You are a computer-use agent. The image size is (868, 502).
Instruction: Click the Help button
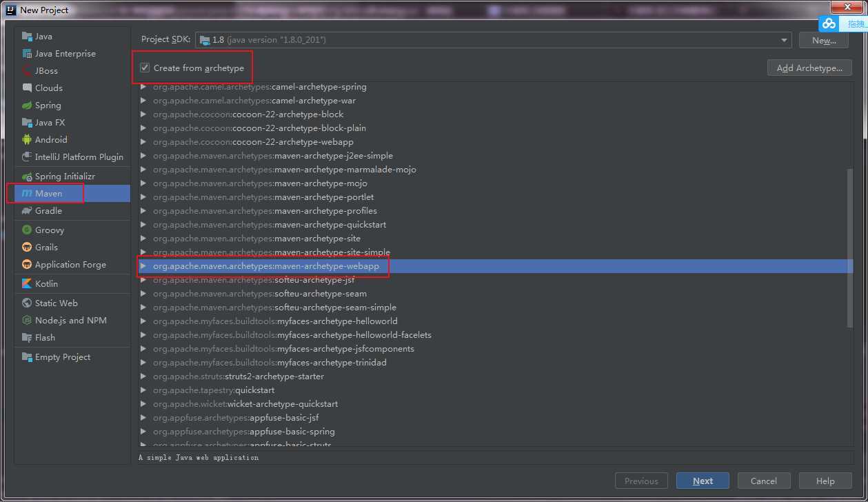click(x=825, y=481)
